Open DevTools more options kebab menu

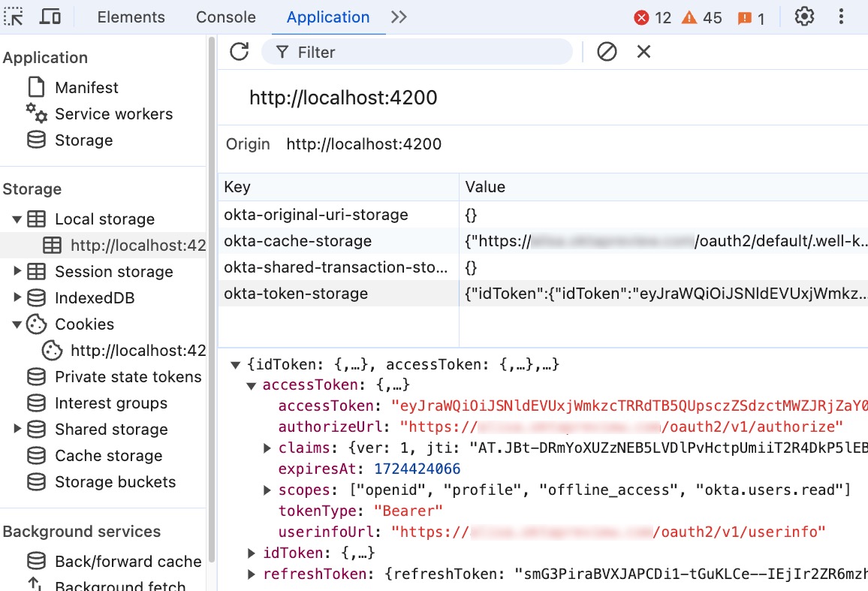pyautogui.click(x=842, y=17)
